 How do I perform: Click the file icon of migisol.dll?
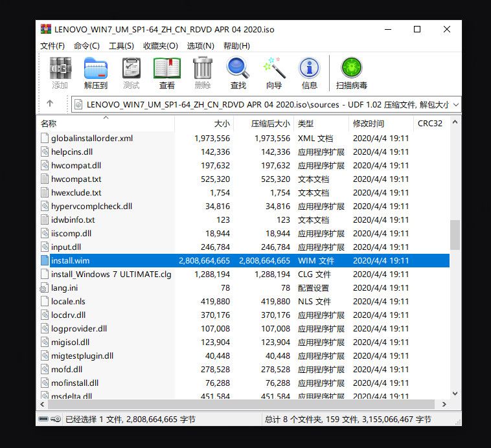click(x=45, y=342)
